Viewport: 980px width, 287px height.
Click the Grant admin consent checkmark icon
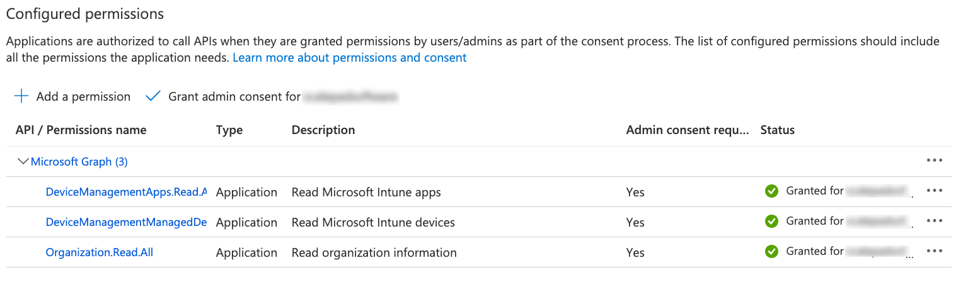click(153, 96)
